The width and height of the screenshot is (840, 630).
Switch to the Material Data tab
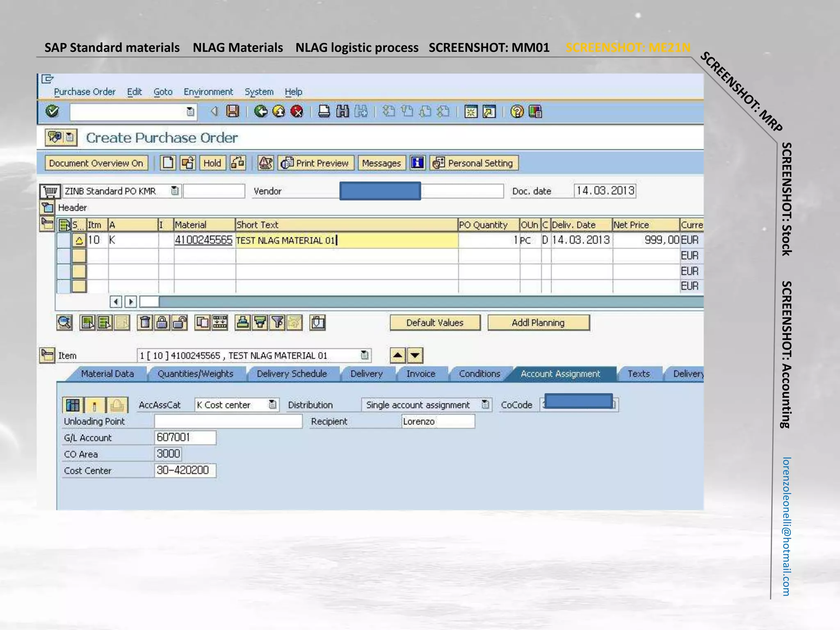click(107, 374)
